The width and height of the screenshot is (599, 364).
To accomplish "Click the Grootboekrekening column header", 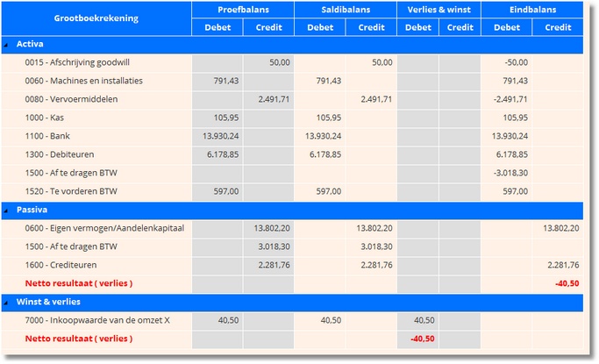I will click(x=96, y=18).
